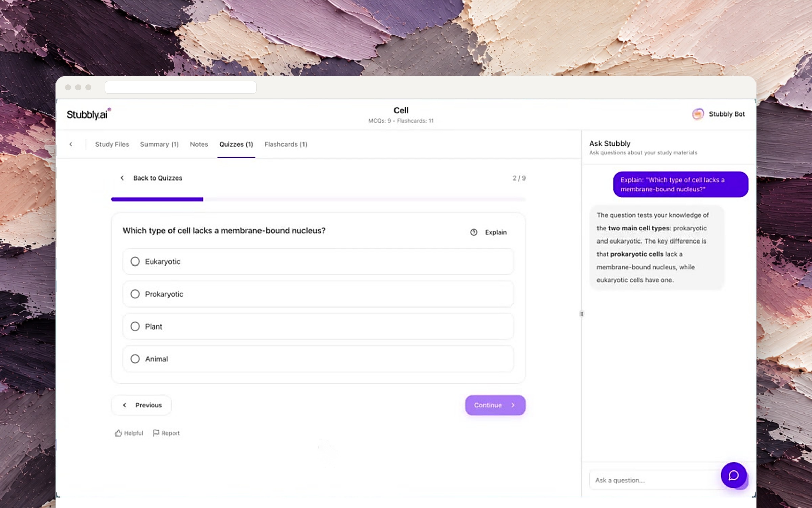
Task: Open the Study Files tab
Action: 112,144
